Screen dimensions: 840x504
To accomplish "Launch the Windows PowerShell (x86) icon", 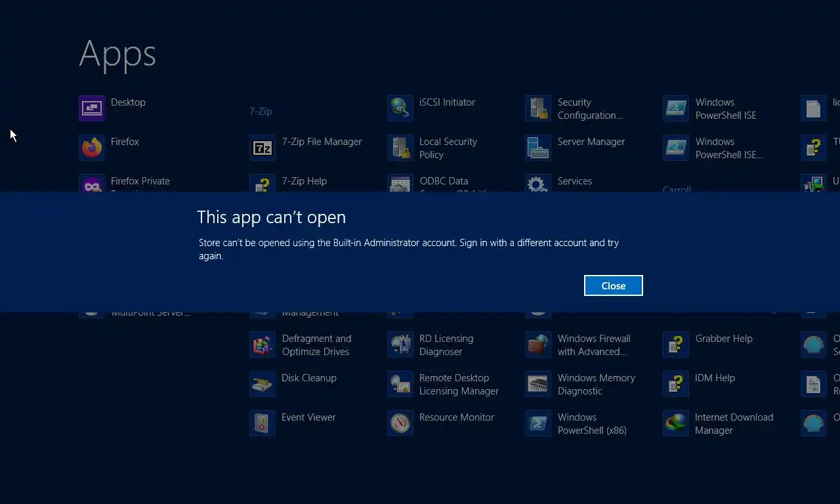I will point(538,423).
